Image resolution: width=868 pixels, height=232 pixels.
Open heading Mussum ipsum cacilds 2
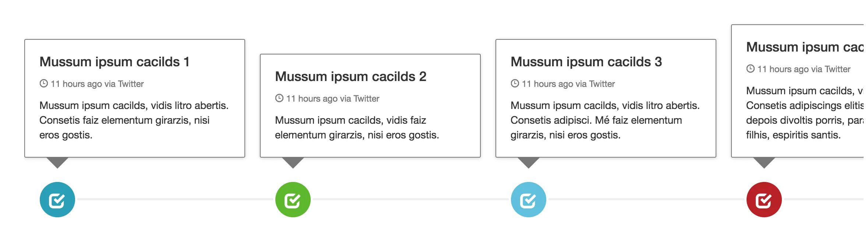tap(350, 77)
